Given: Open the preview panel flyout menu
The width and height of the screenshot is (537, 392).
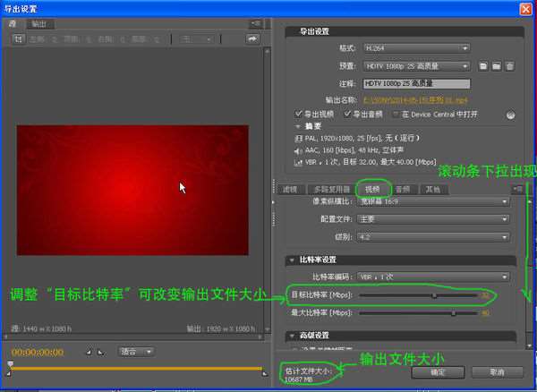Looking at the screenshot, I should point(256,23).
